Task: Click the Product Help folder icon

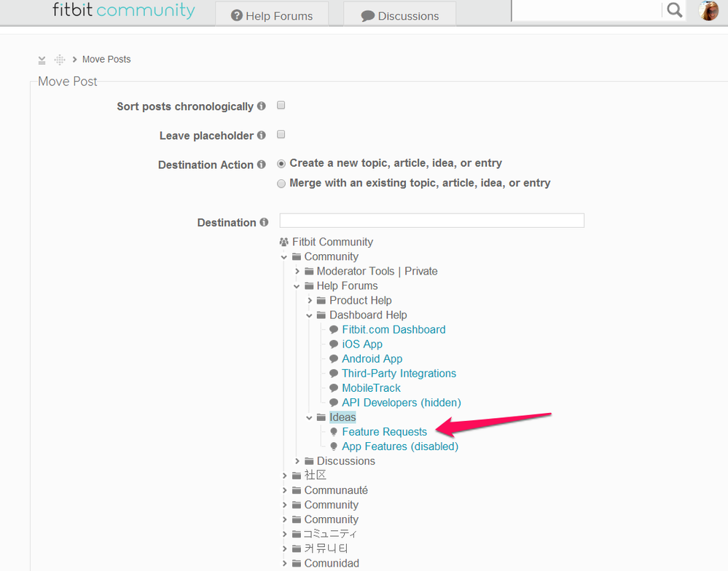Action: 321,300
